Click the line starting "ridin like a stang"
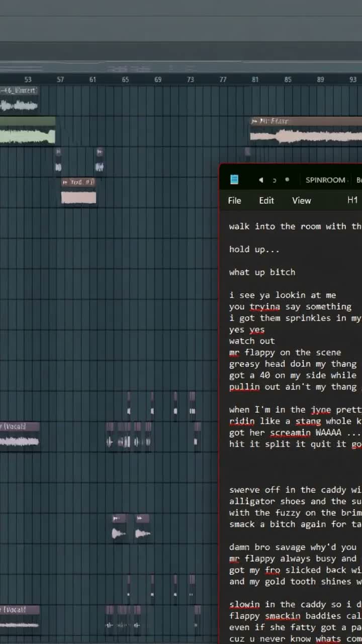362x644 pixels. pyautogui.click(x=295, y=421)
